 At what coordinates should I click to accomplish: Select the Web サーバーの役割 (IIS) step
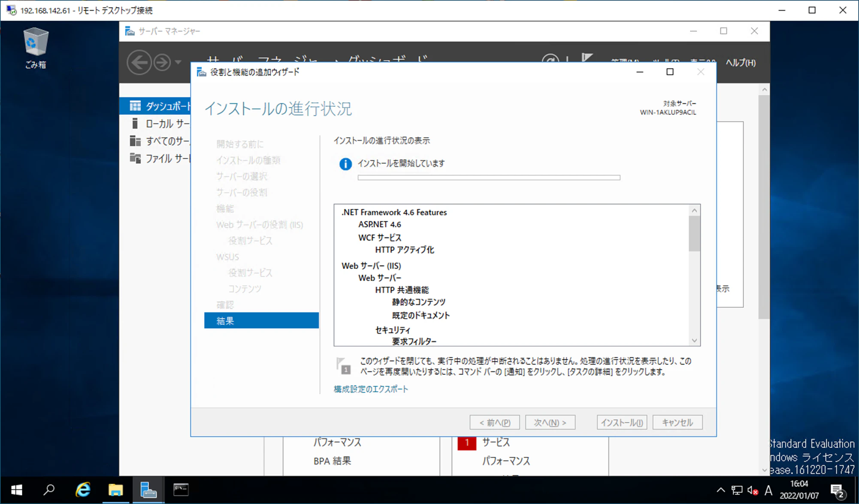(259, 225)
